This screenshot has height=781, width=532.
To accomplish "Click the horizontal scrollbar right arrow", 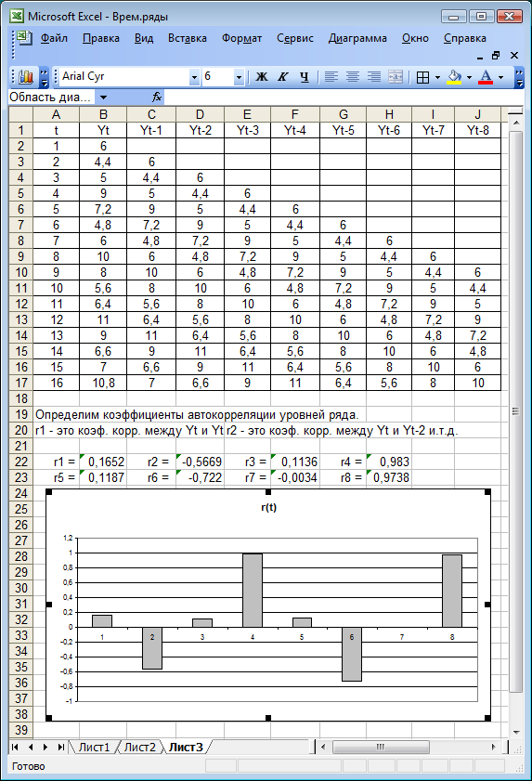I will point(494,747).
